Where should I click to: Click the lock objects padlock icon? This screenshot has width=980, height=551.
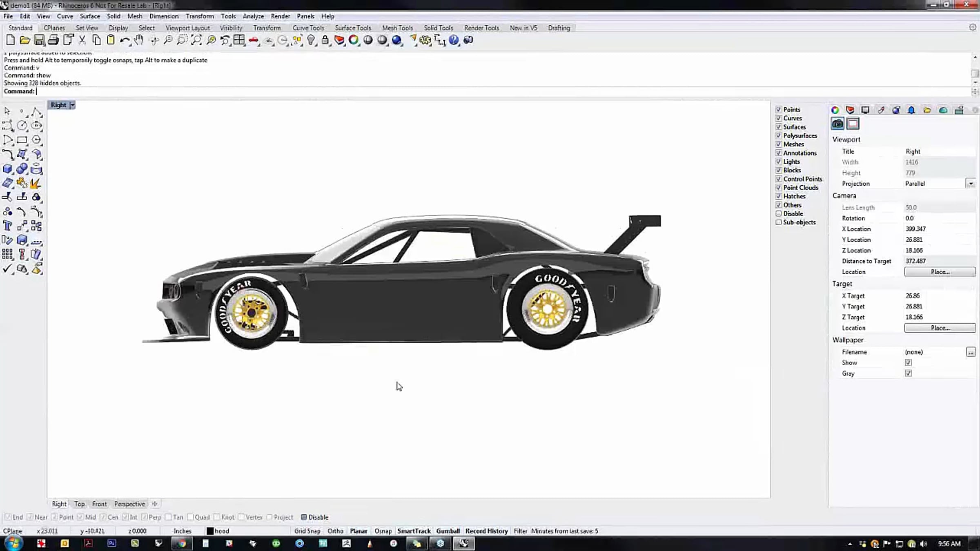coord(325,40)
